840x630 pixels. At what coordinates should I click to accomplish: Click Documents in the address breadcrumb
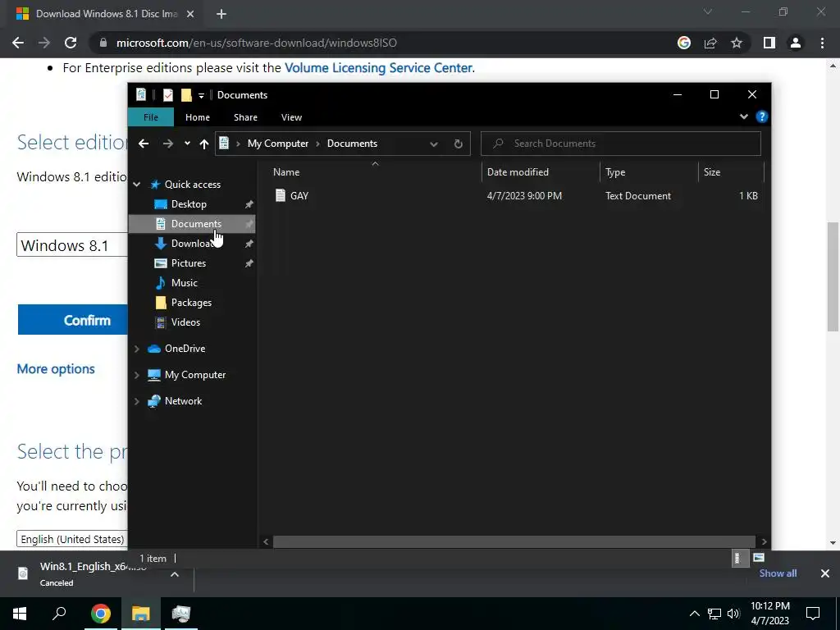point(352,144)
